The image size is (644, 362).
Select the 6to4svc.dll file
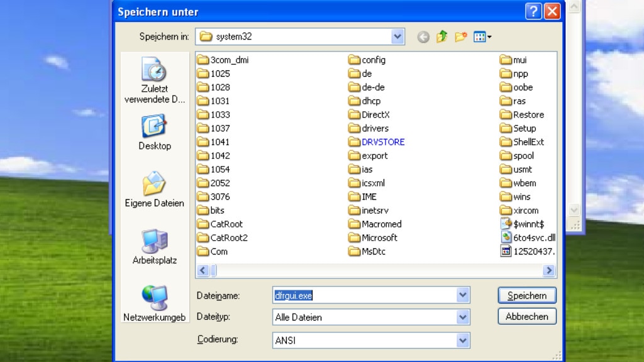[531, 237]
